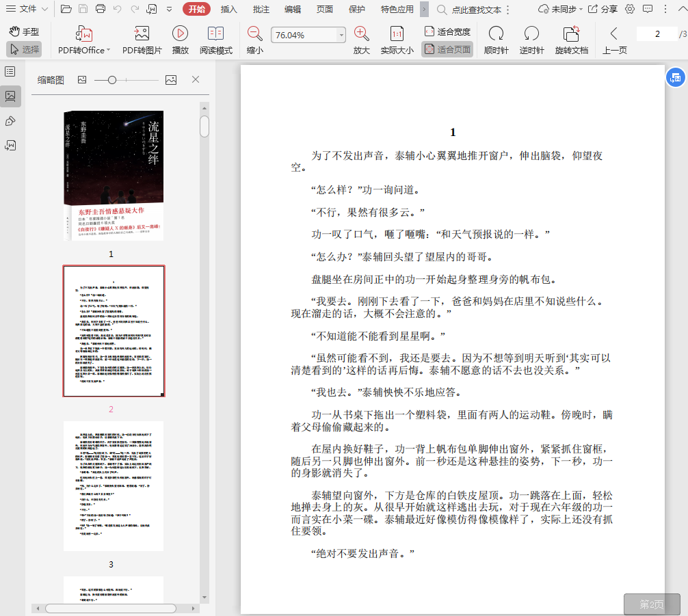The width and height of the screenshot is (688, 616).
Task: Close the 缩略图 thumbnail panel
Action: pos(196,79)
